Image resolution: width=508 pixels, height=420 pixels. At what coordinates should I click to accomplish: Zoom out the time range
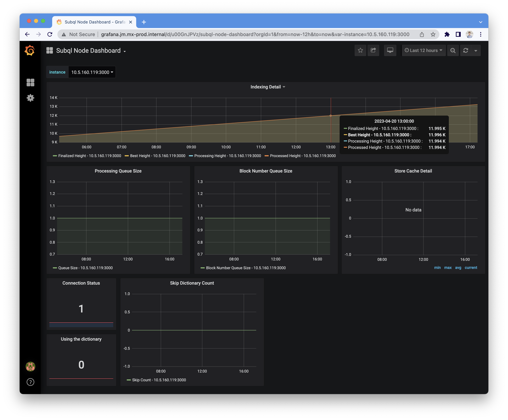[453, 50]
